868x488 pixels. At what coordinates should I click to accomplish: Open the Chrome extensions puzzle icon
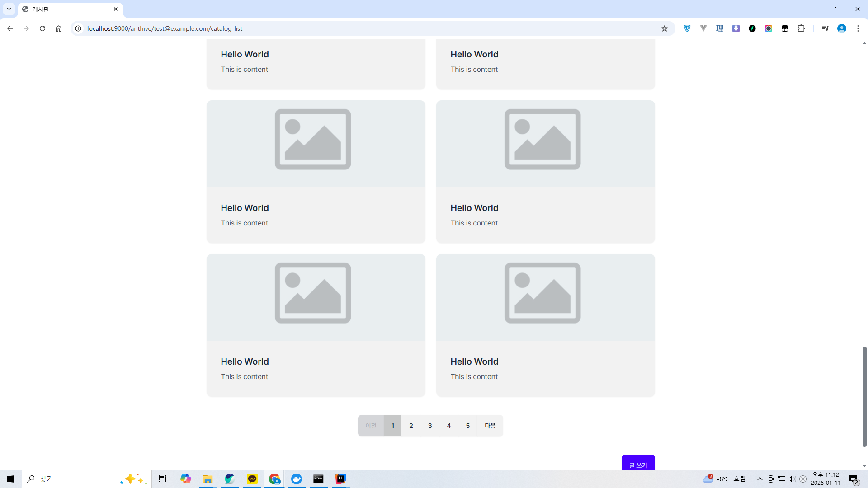click(x=801, y=28)
